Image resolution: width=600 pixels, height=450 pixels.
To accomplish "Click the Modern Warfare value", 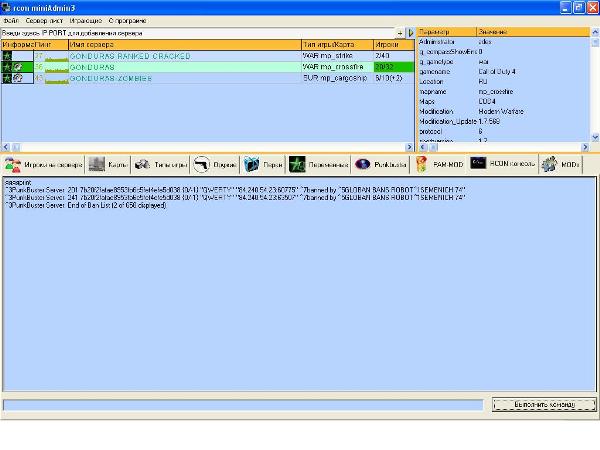I will (x=501, y=111).
